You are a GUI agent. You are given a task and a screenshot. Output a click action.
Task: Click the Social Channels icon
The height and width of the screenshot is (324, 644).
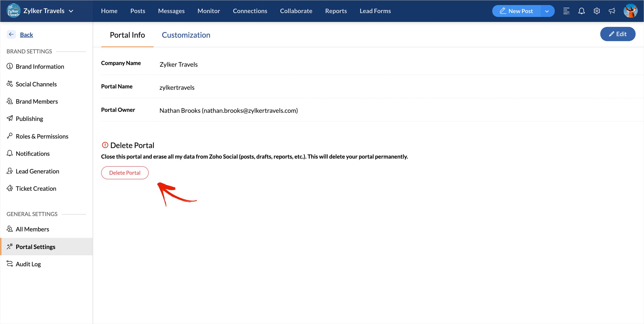(9, 83)
